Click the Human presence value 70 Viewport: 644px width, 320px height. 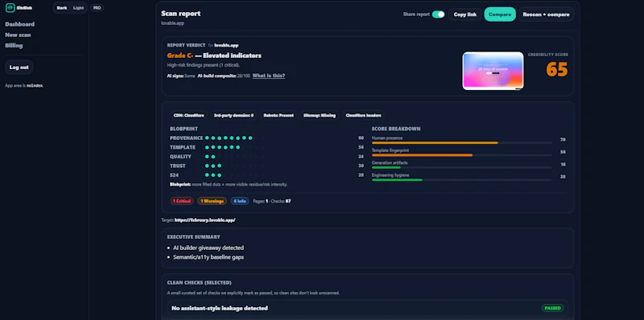point(563,140)
